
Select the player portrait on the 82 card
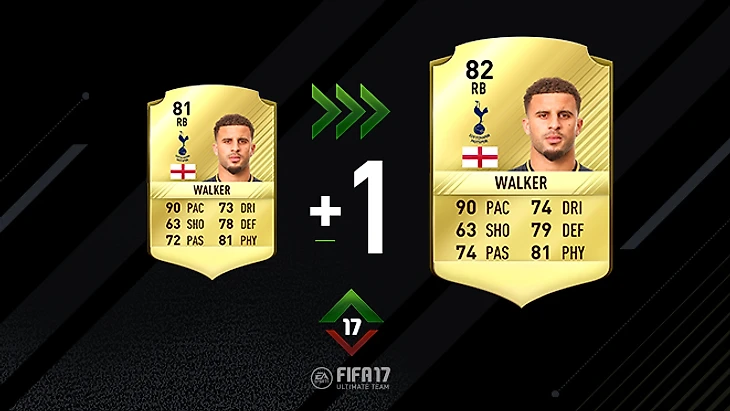tap(552, 124)
